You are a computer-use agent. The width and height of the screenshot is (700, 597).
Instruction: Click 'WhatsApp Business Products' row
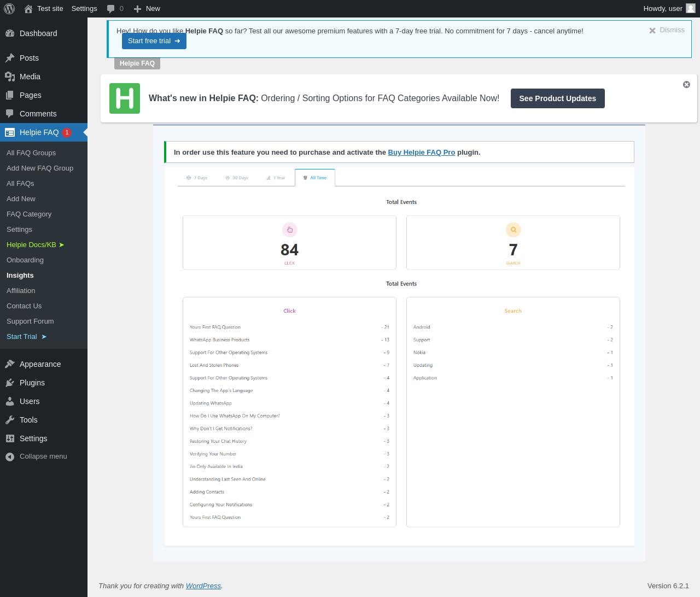click(289, 340)
